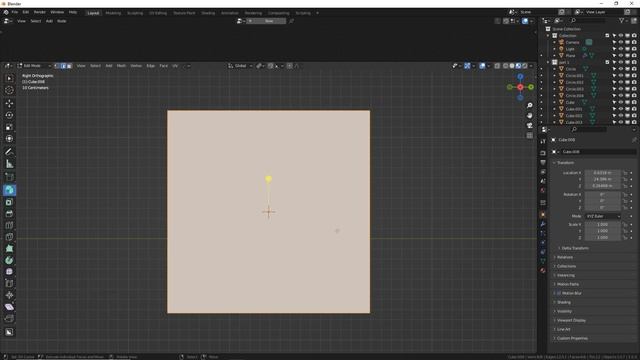Click the Scale X value field

pos(602,224)
